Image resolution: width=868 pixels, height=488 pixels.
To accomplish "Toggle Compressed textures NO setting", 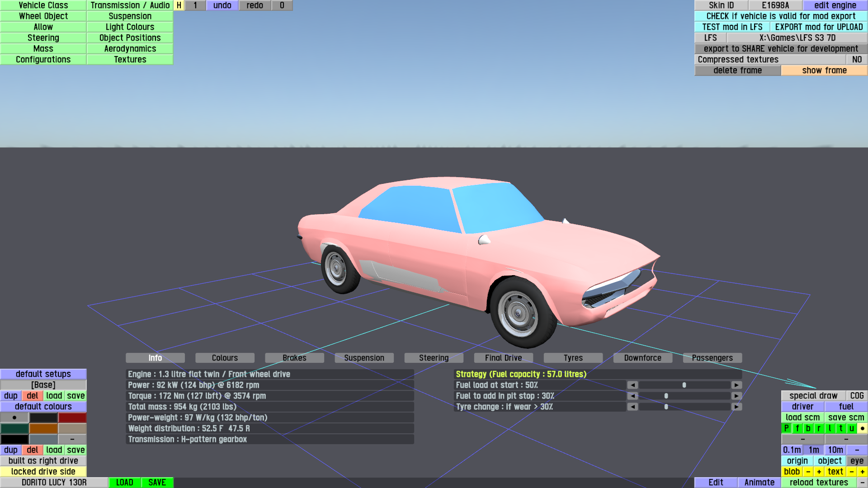I will point(856,60).
